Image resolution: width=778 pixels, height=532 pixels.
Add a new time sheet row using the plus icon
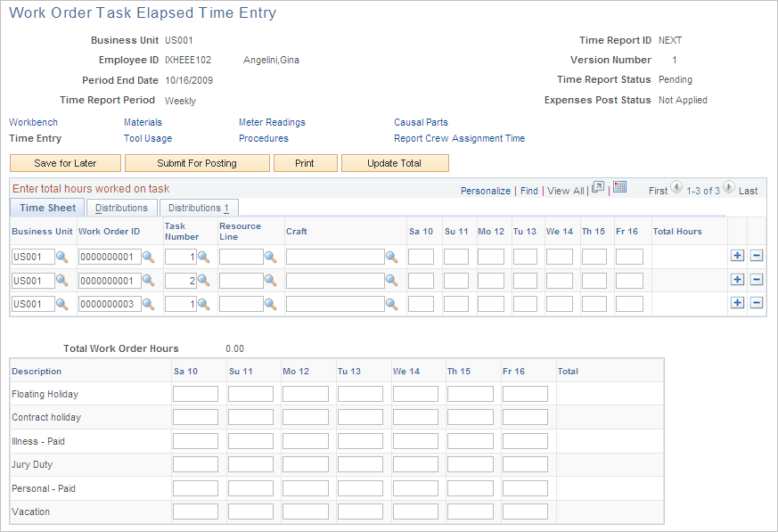737,255
